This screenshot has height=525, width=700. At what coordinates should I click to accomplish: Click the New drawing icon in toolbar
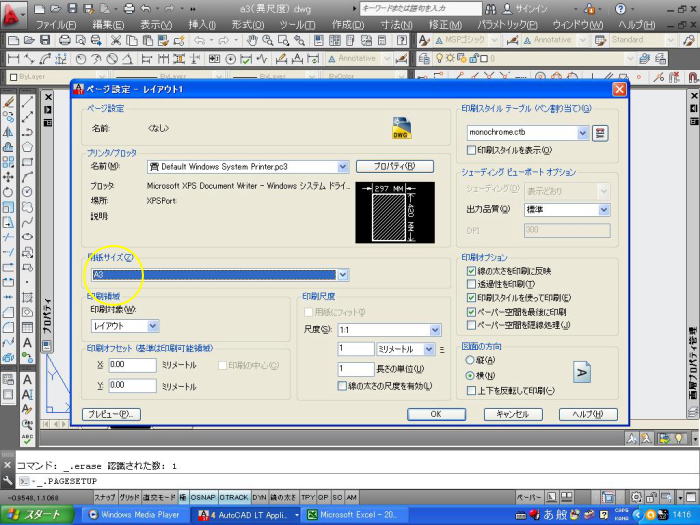13,41
